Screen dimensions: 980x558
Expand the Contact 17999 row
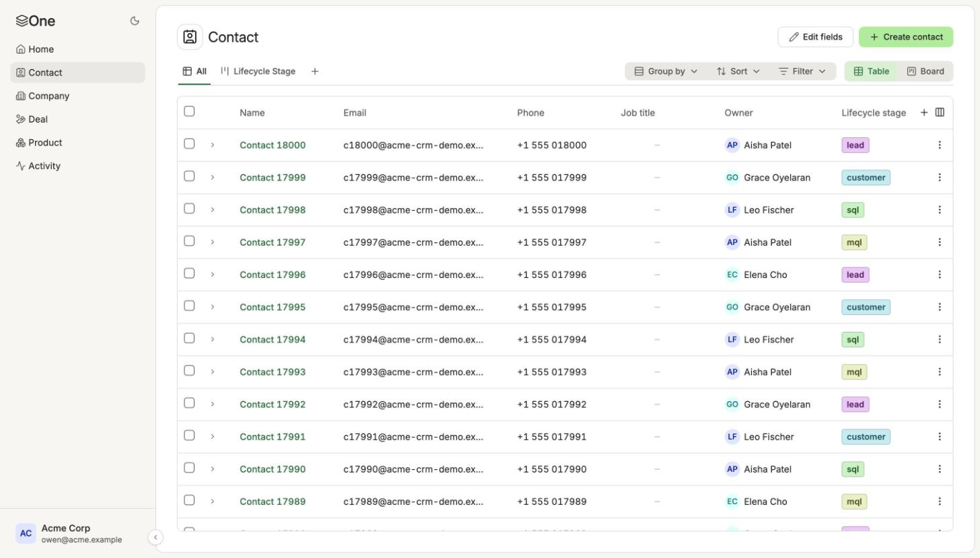tap(212, 178)
